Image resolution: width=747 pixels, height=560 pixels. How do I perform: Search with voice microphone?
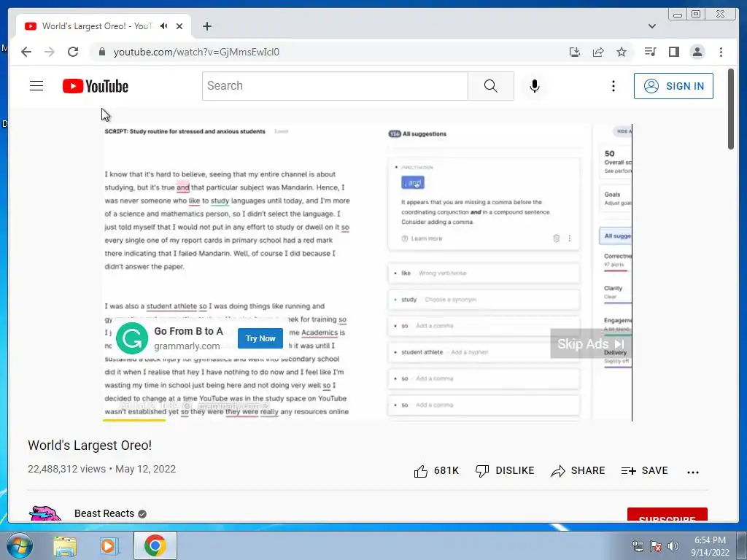click(535, 86)
